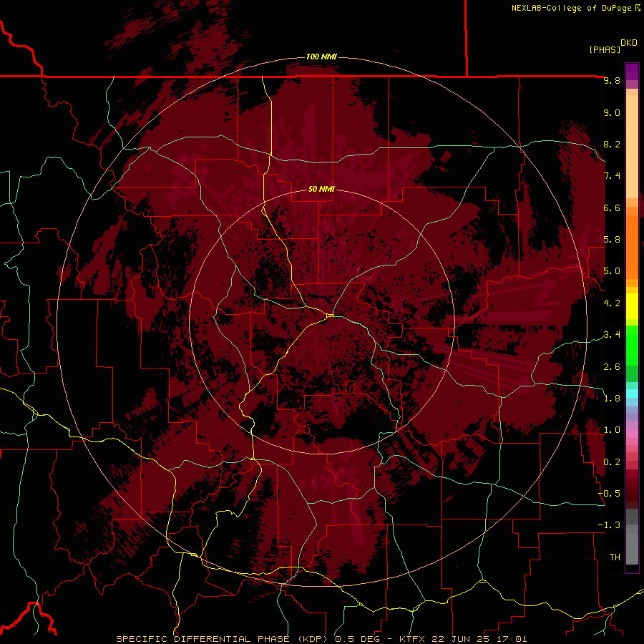The image size is (644, 644).
Task: Click the 7.4 value on the color scale
Action: click(612, 176)
